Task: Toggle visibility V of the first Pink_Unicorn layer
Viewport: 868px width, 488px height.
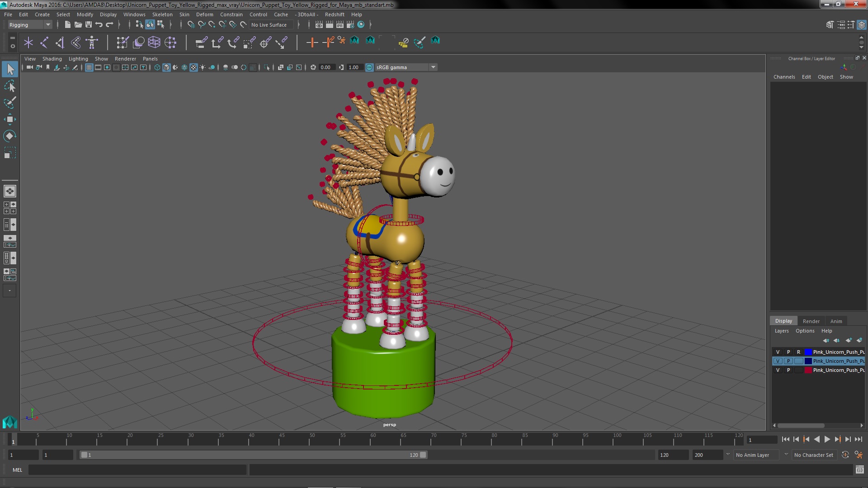Action: pyautogui.click(x=778, y=352)
